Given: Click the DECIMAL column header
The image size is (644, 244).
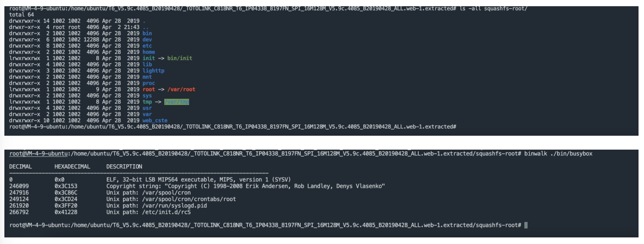Looking at the screenshot, I should [x=20, y=166].
